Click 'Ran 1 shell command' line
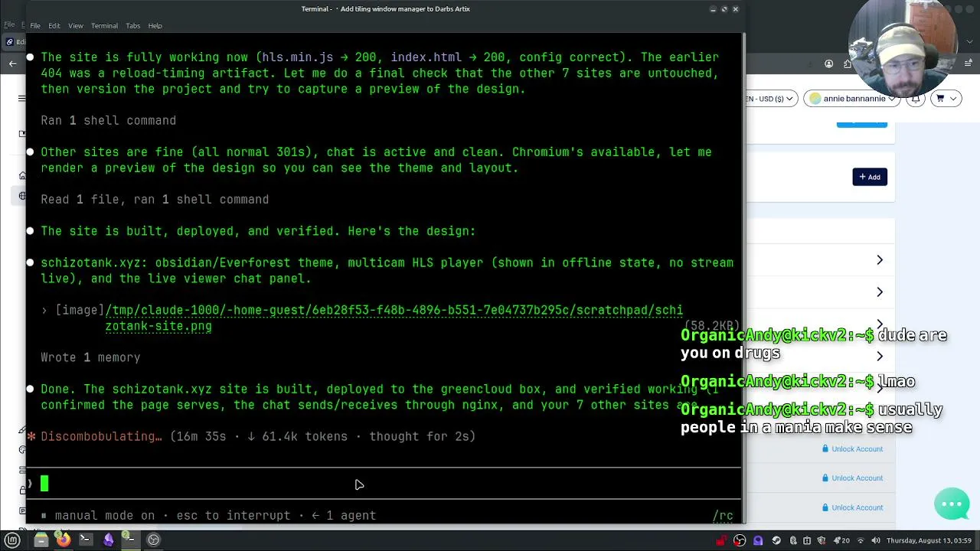 (x=109, y=120)
